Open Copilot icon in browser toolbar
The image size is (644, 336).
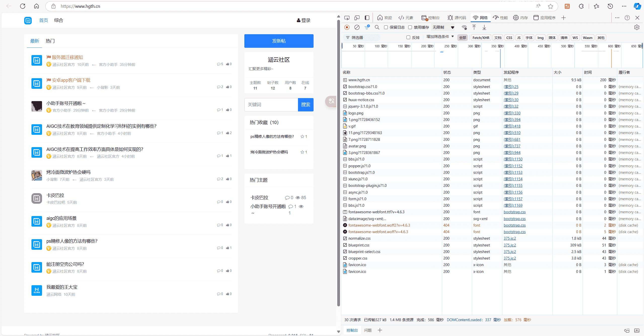tap(637, 6)
